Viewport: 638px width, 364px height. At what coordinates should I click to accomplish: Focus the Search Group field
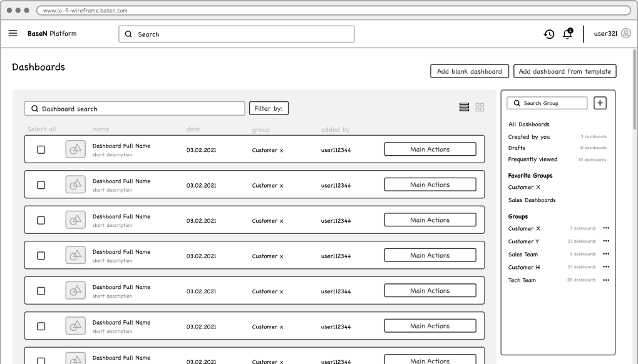pos(547,103)
